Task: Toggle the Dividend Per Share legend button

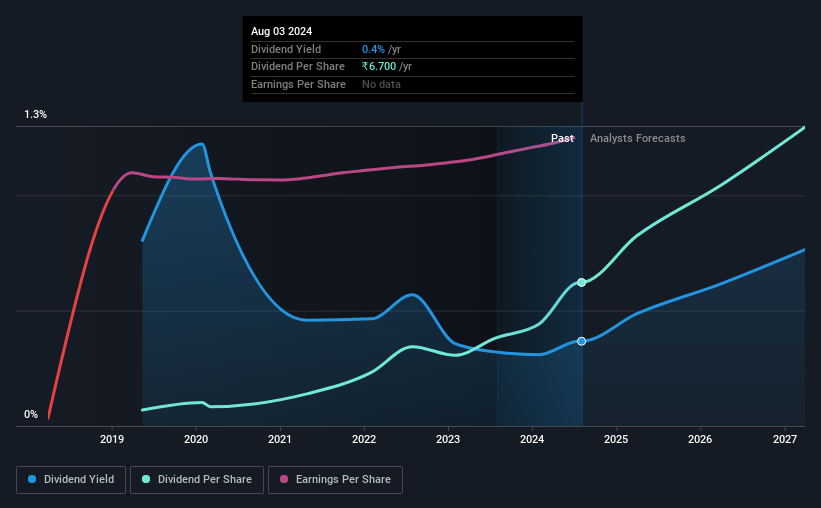Action: point(197,480)
